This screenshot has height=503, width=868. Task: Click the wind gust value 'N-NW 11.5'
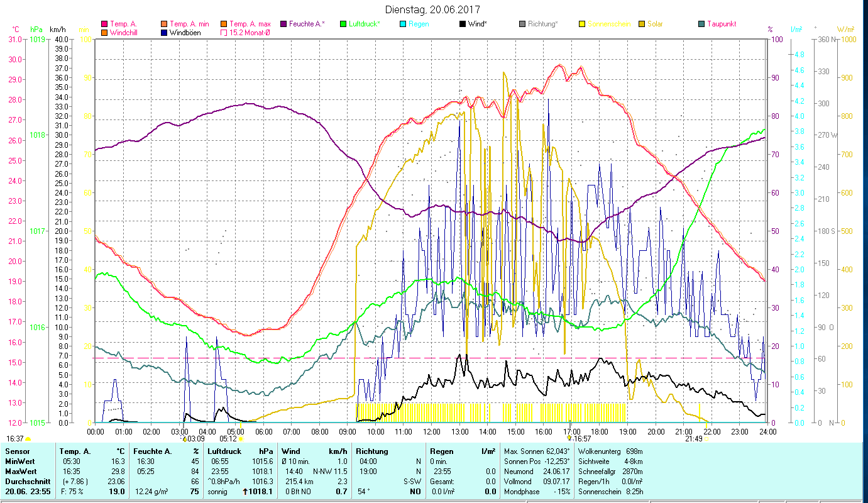coord(330,472)
